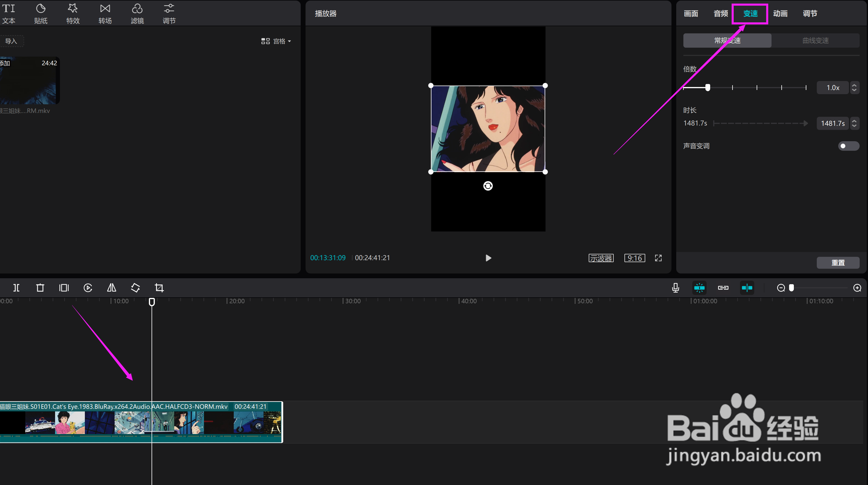Open the 滤镜 filters panel
Viewport: 868px width, 485px height.
(137, 13)
